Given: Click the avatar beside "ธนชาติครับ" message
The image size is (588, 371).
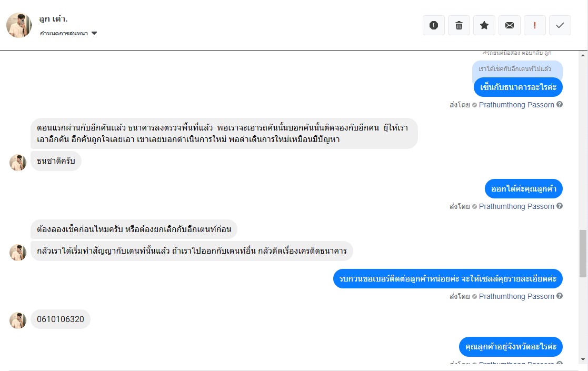Looking at the screenshot, I should coord(18,163).
